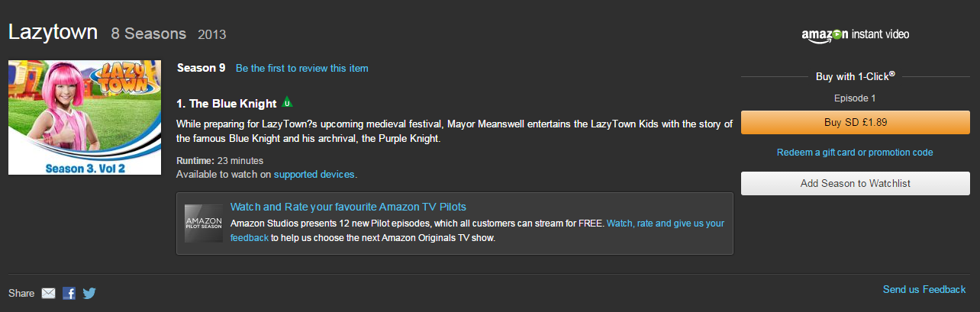Click the Amazon instant video logo
Screen dimensions: 980x312
[855, 35]
